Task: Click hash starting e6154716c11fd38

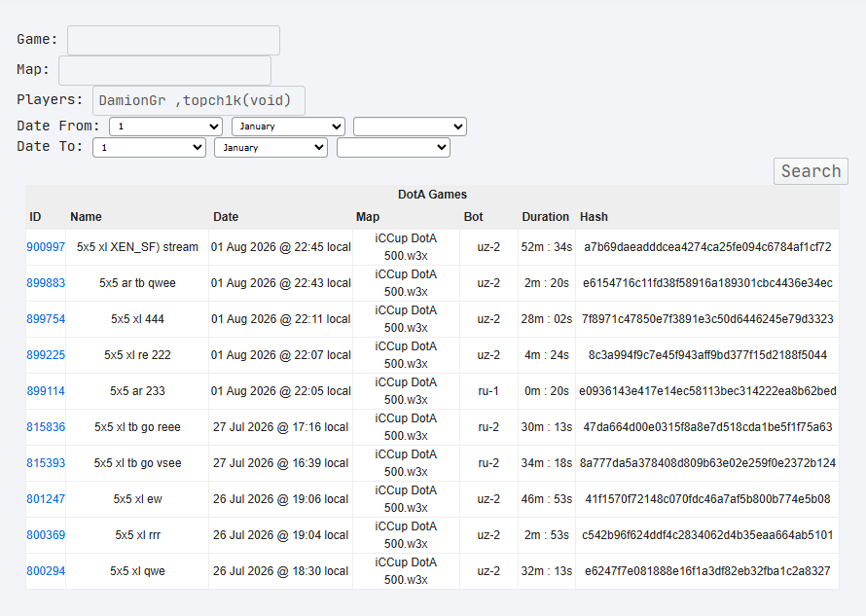Action: point(707,283)
